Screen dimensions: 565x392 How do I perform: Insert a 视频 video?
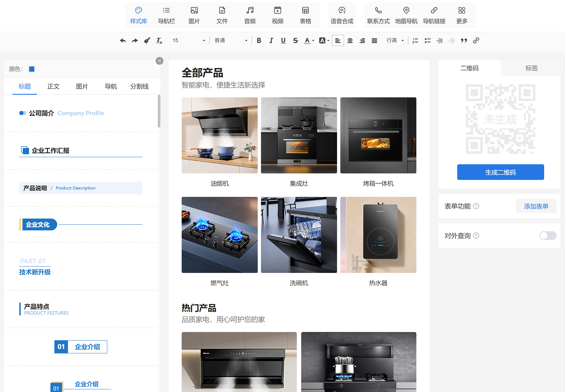(x=278, y=15)
